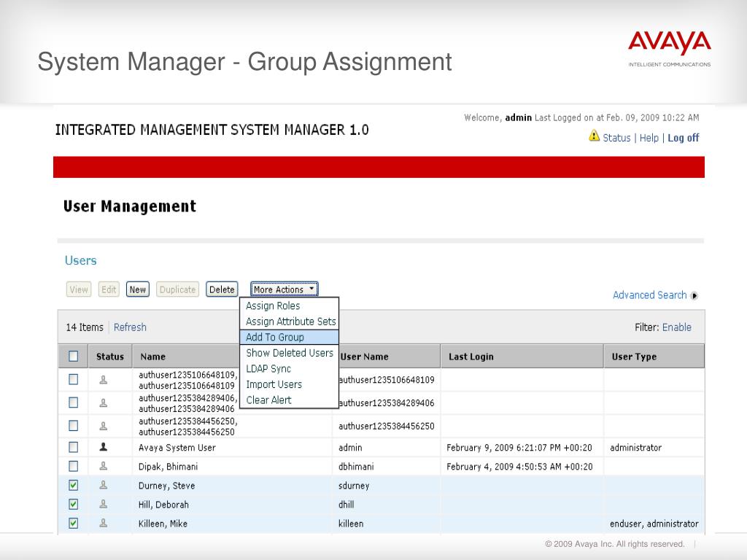Toggle the select-all checkbox in table header
This screenshot has height=560, width=747.
74,356
